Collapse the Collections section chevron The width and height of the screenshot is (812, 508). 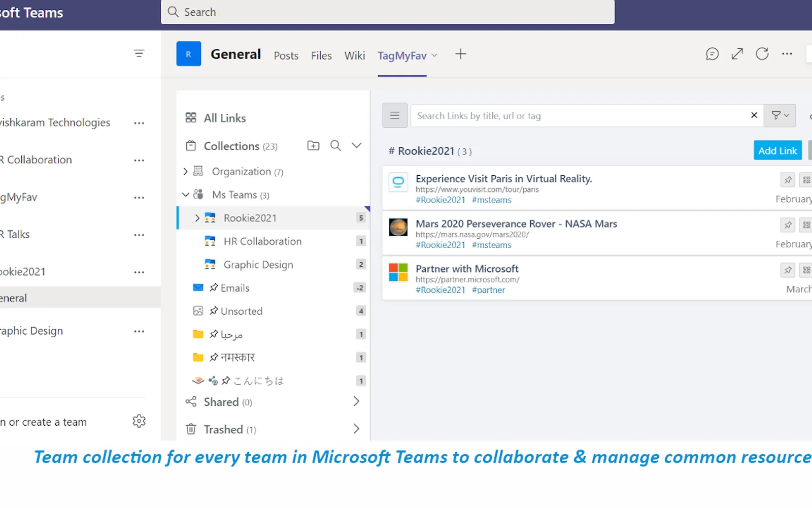[357, 146]
